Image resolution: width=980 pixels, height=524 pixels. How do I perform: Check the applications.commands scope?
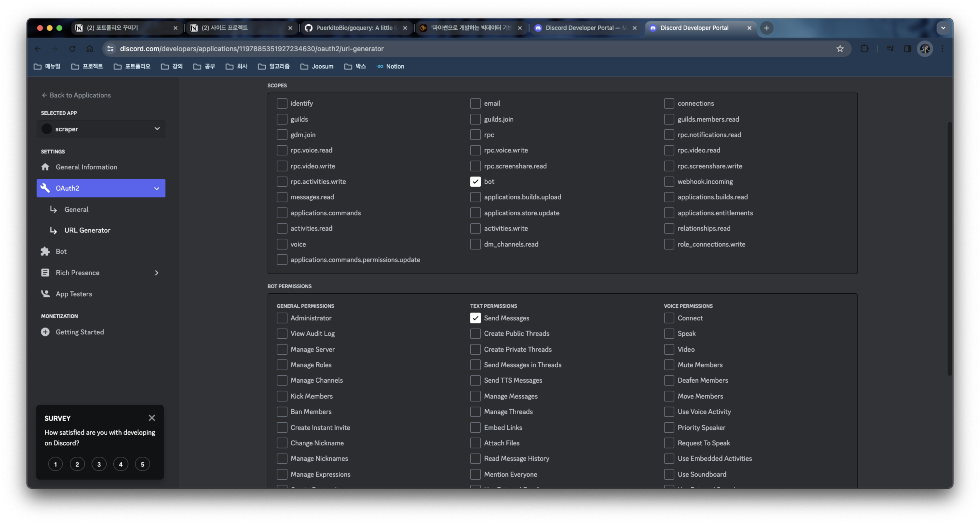point(282,213)
